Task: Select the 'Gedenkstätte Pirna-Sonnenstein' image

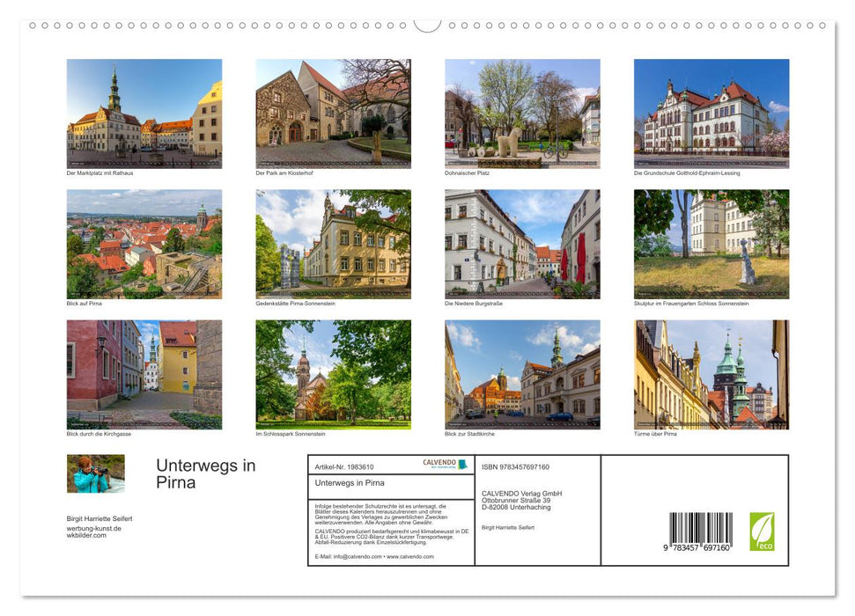Action: tap(333, 244)
